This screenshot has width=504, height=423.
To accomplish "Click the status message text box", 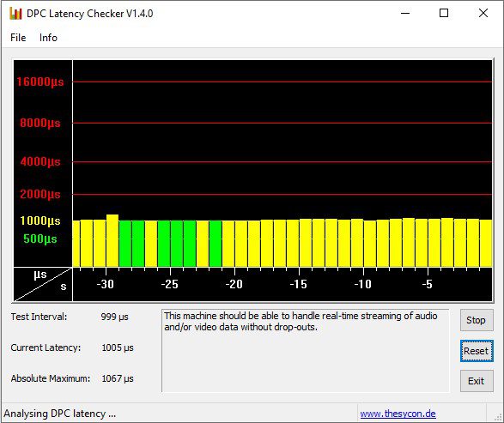I will pos(305,351).
